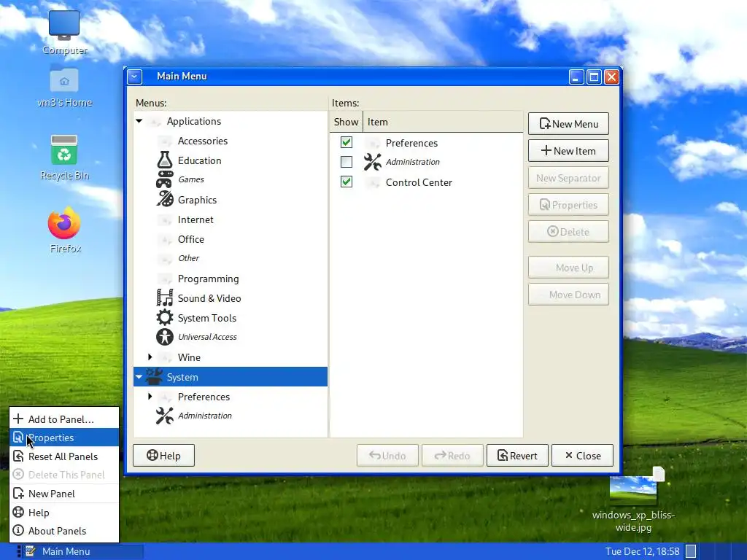Open vm3's Home folder icon
The width and height of the screenshot is (747, 560).
(64, 79)
